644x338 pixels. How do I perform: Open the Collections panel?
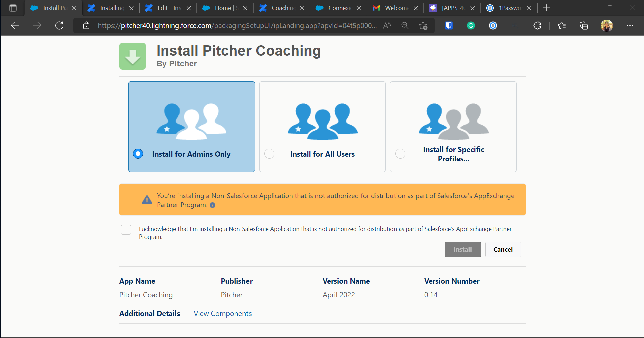click(584, 25)
